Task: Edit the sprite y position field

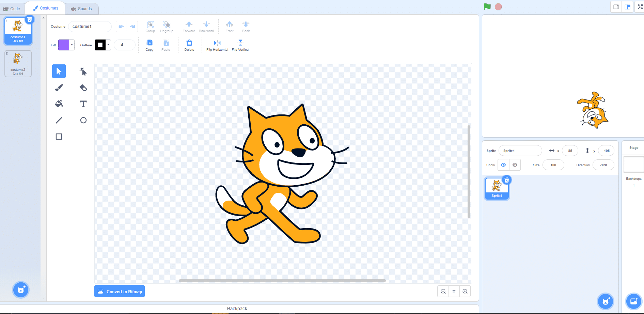Action: coord(606,151)
